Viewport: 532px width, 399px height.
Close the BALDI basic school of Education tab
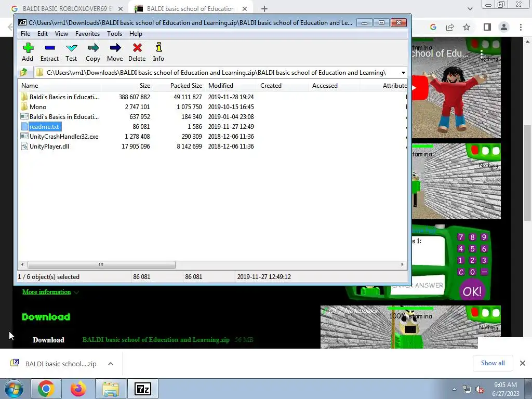coord(245,9)
